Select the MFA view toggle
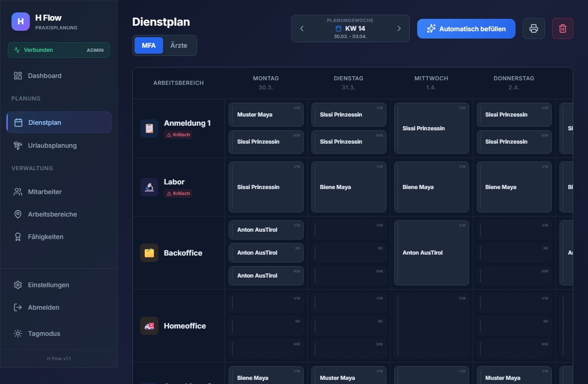588x384 pixels. point(148,45)
